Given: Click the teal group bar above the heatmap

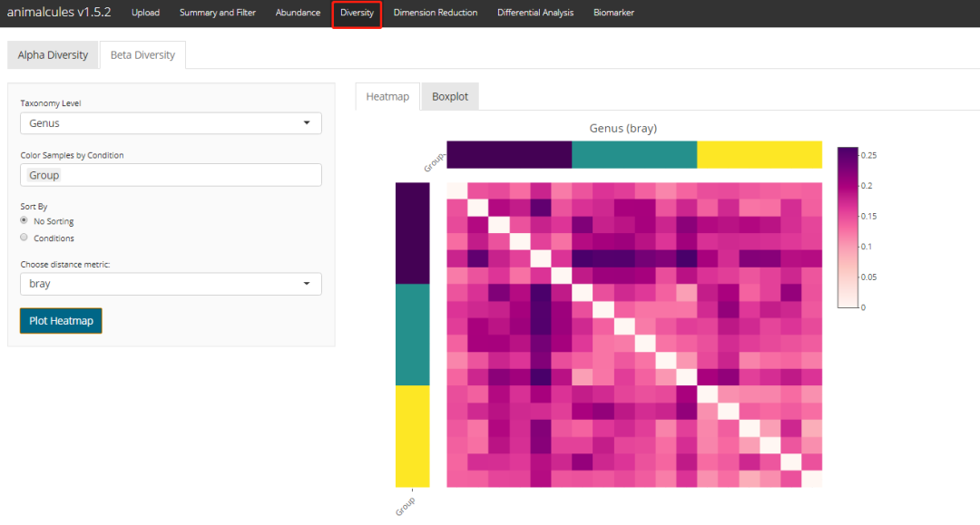Looking at the screenshot, I should pos(633,155).
